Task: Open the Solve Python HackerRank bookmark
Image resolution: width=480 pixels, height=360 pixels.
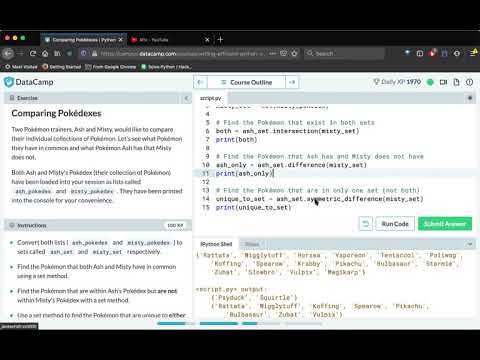Action: point(166,67)
